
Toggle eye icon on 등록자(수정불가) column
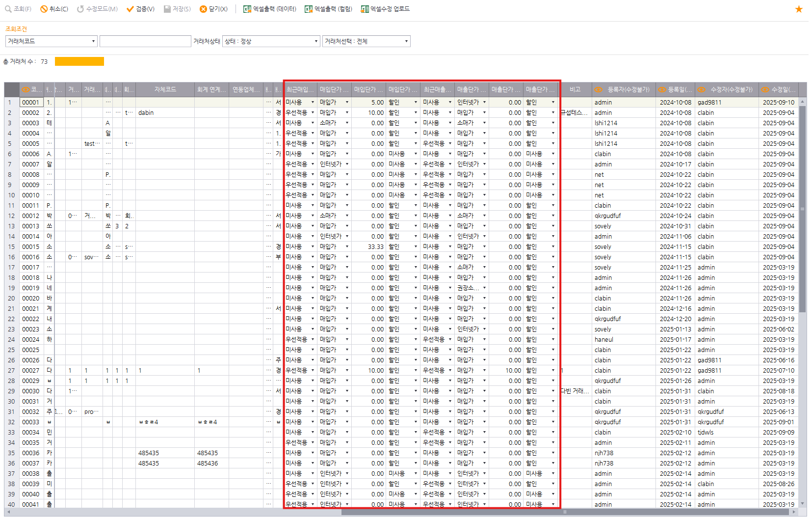pos(599,89)
